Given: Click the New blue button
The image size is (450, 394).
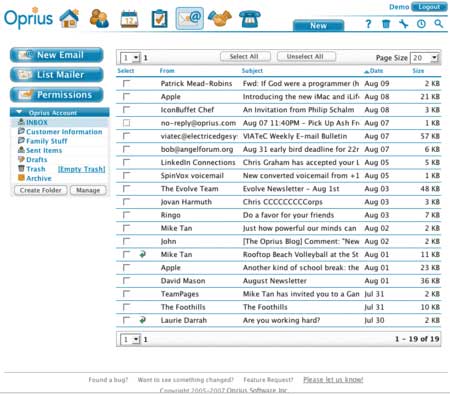Looking at the screenshot, I should pos(318,26).
